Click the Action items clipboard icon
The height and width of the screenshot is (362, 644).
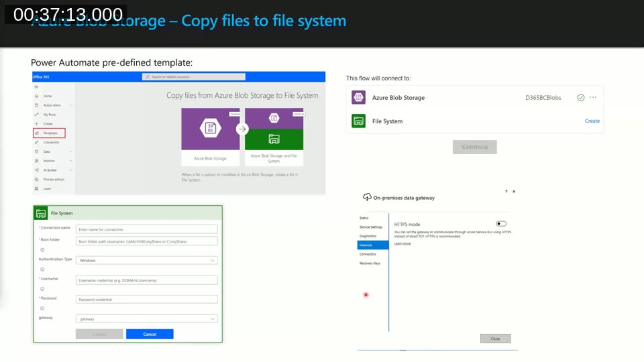pos(36,105)
